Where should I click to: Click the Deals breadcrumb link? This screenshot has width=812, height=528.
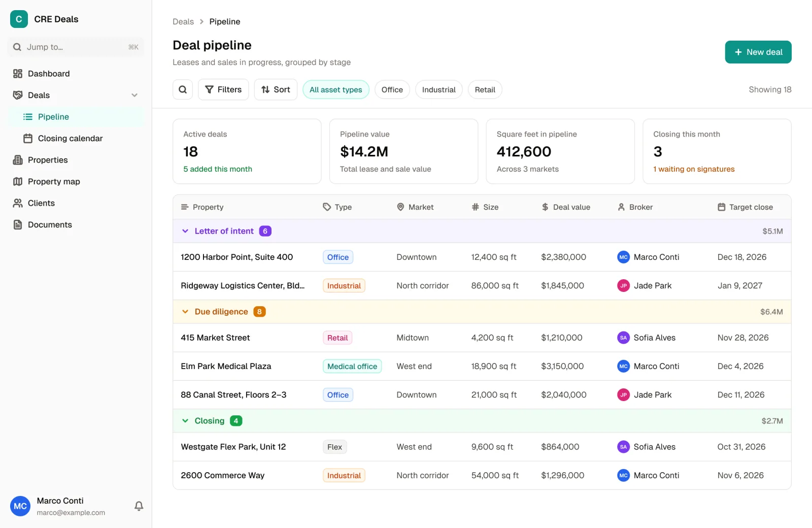[x=183, y=22]
